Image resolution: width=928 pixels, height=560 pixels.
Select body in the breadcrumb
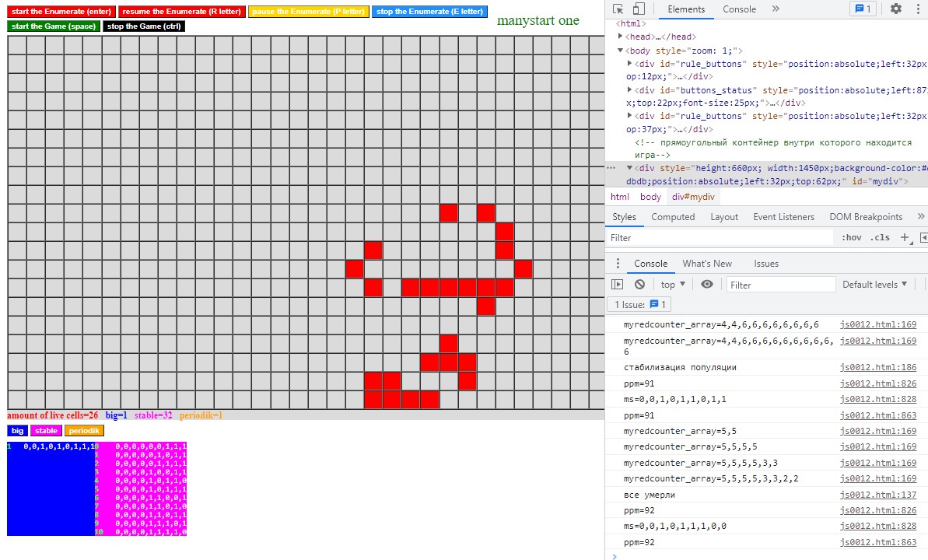coord(650,197)
